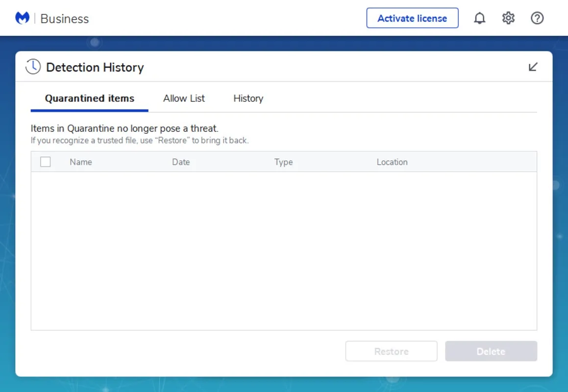Open the notifications bell

[479, 18]
